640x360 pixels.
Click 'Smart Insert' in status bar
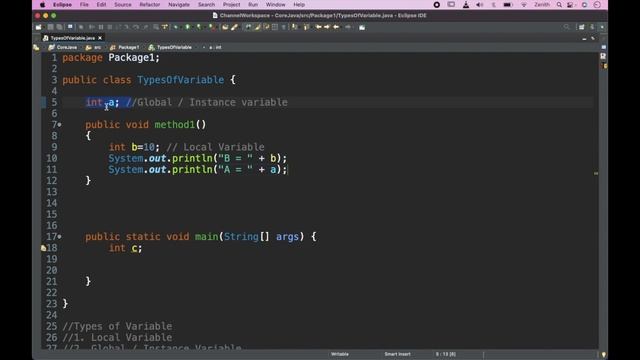(x=397, y=354)
